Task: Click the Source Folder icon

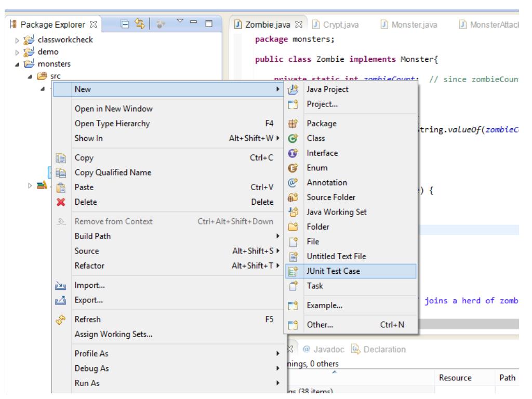Action: pyautogui.click(x=293, y=197)
